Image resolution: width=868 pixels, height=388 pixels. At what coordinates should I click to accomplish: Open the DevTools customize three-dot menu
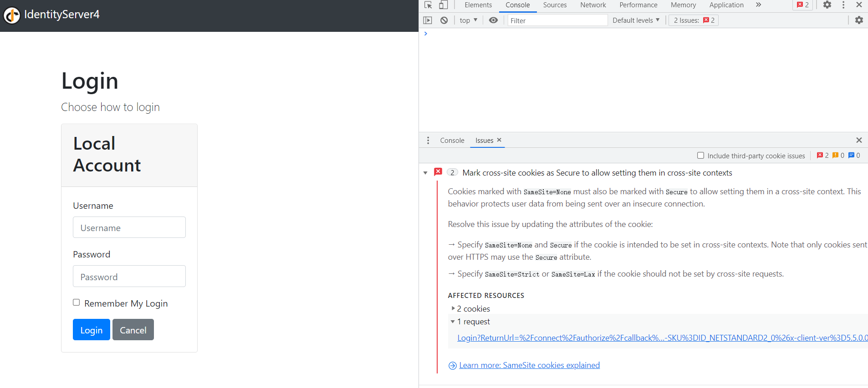tap(843, 5)
